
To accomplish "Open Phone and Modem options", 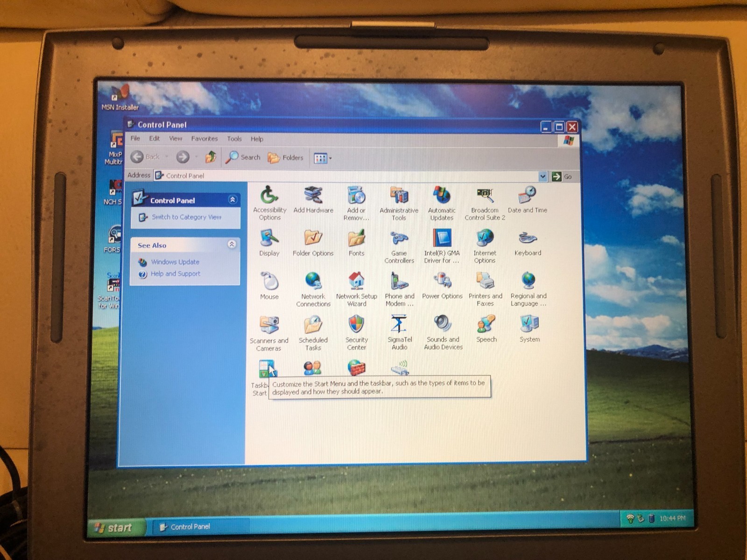I will click(x=399, y=289).
